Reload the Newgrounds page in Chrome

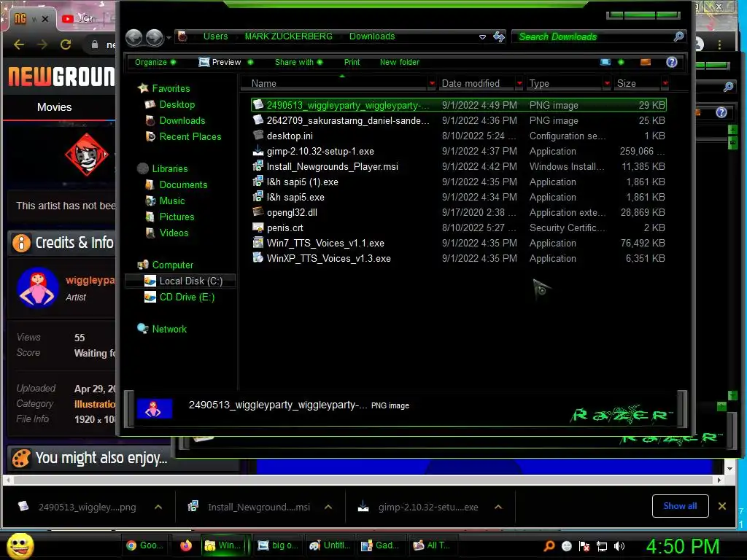tap(66, 44)
